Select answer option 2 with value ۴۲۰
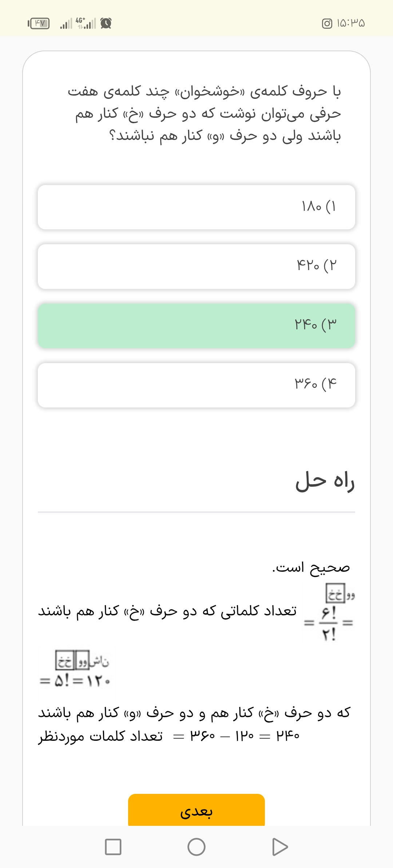The height and width of the screenshot is (868, 393). [x=196, y=266]
